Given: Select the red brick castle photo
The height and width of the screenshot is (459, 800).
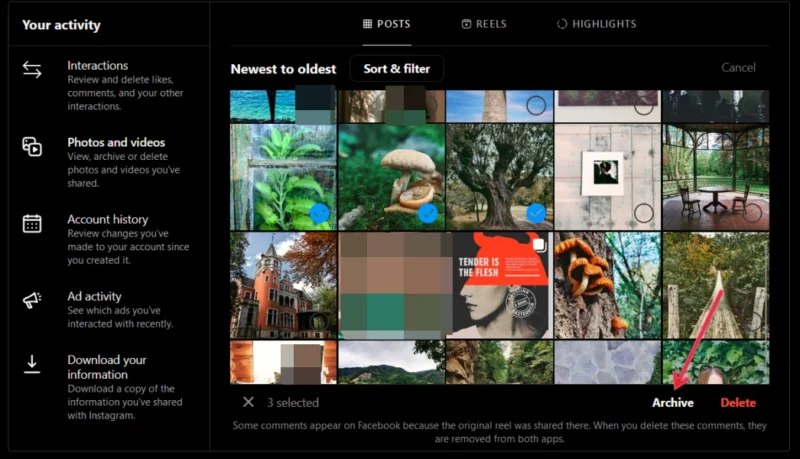Looking at the screenshot, I should [x=319, y=321].
